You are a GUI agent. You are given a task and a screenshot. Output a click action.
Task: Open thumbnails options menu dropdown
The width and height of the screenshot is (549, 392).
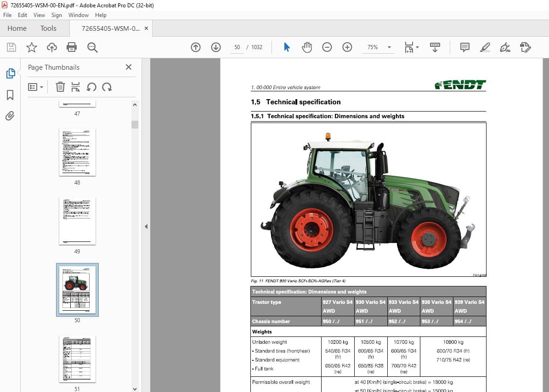[36, 87]
